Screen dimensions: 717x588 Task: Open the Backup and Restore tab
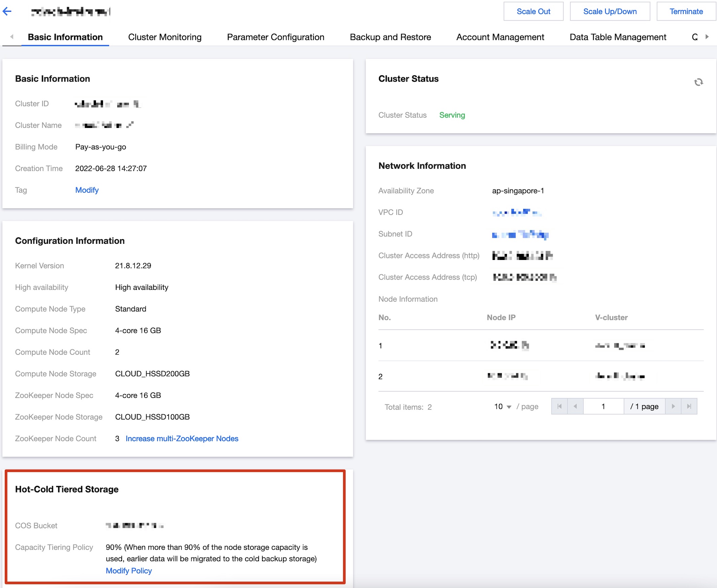coord(390,37)
